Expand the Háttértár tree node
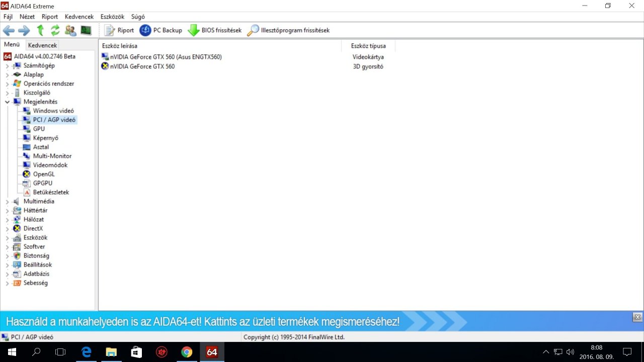The height and width of the screenshot is (362, 644). [7, 211]
